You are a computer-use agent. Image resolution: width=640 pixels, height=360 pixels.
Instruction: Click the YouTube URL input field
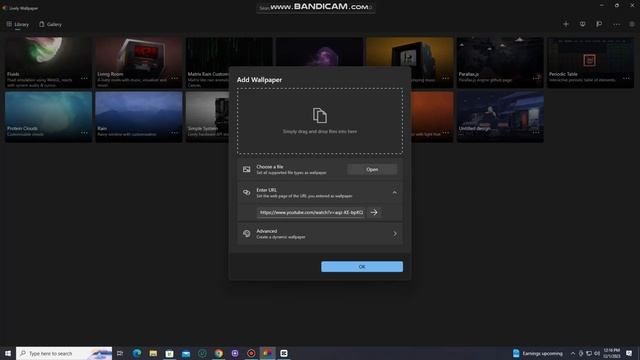(x=311, y=212)
